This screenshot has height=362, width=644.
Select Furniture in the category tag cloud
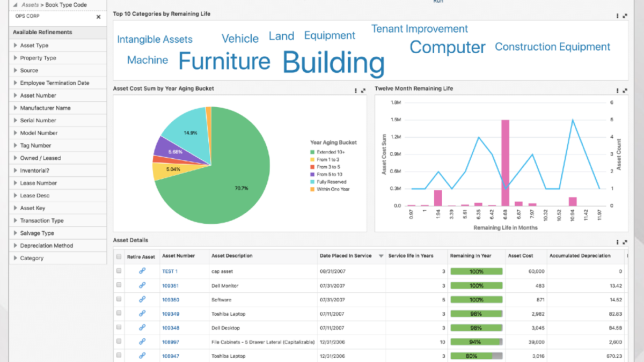224,61
